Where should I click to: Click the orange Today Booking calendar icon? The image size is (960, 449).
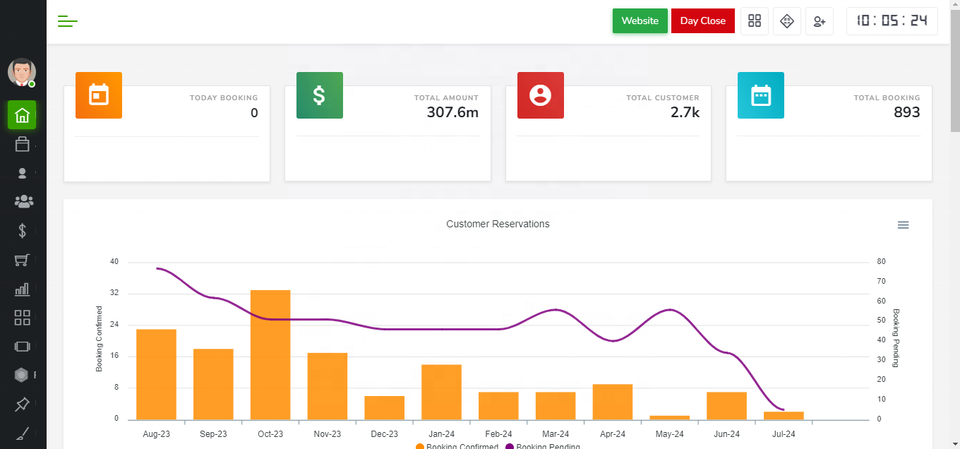(x=99, y=95)
